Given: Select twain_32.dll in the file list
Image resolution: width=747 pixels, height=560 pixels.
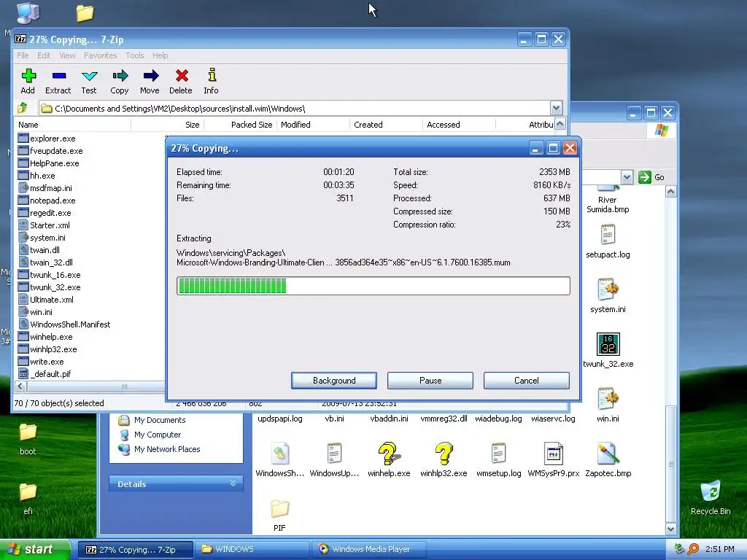Looking at the screenshot, I should point(46,262).
